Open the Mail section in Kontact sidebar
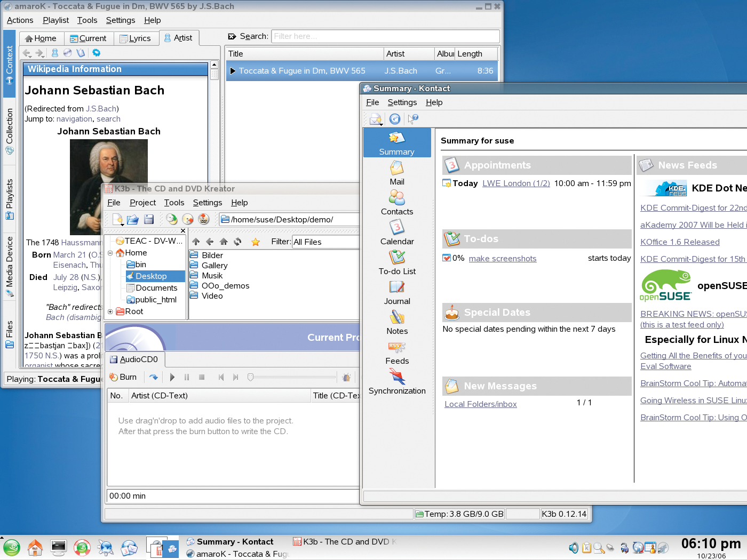 [x=397, y=173]
